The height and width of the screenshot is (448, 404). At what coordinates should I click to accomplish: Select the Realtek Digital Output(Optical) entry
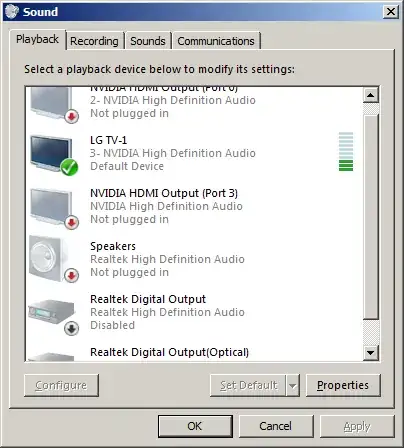coord(193,352)
